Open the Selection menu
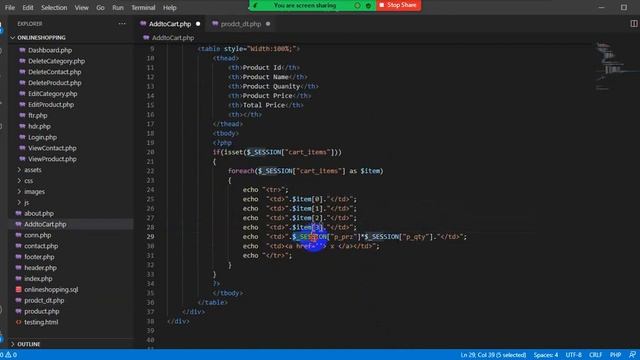 point(54,7)
